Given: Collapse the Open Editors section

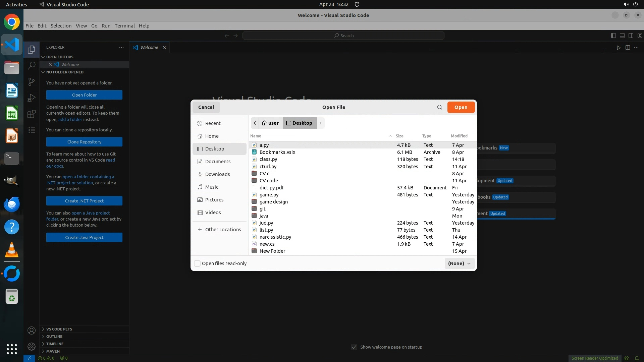Looking at the screenshot, I should tap(60, 57).
